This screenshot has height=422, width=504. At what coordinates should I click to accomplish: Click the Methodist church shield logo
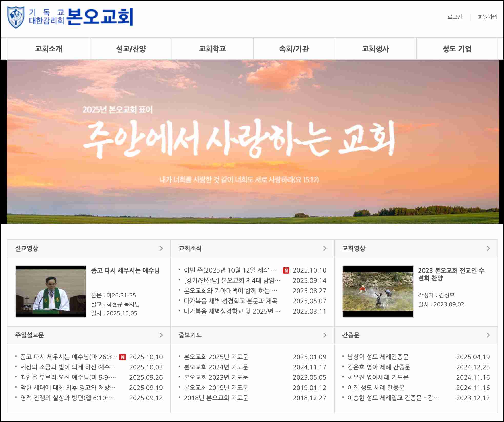coord(16,17)
